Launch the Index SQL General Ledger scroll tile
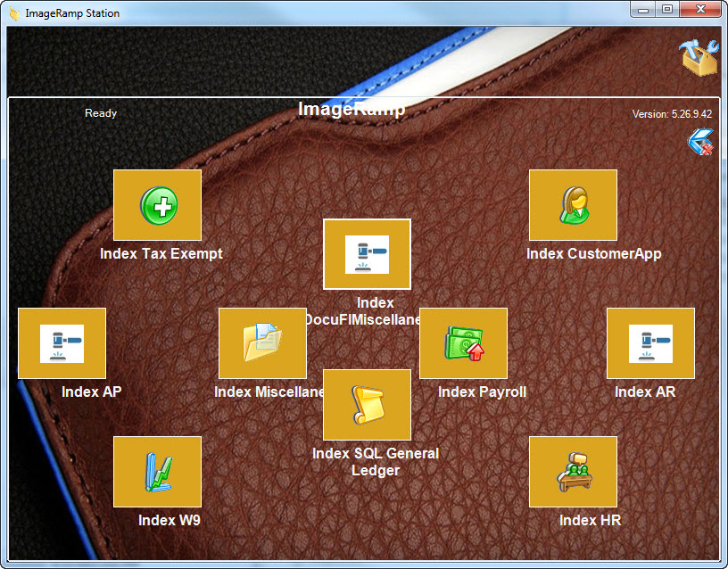The width and height of the screenshot is (728, 569). 368,405
